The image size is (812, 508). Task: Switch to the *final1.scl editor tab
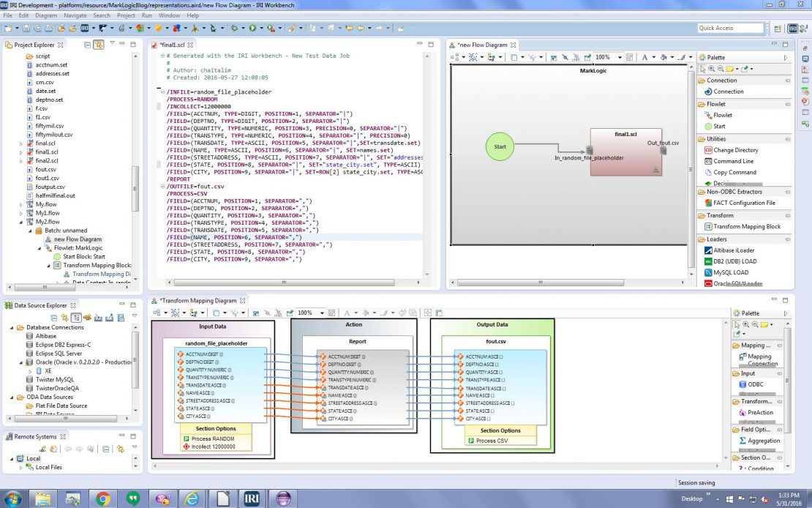(x=173, y=45)
